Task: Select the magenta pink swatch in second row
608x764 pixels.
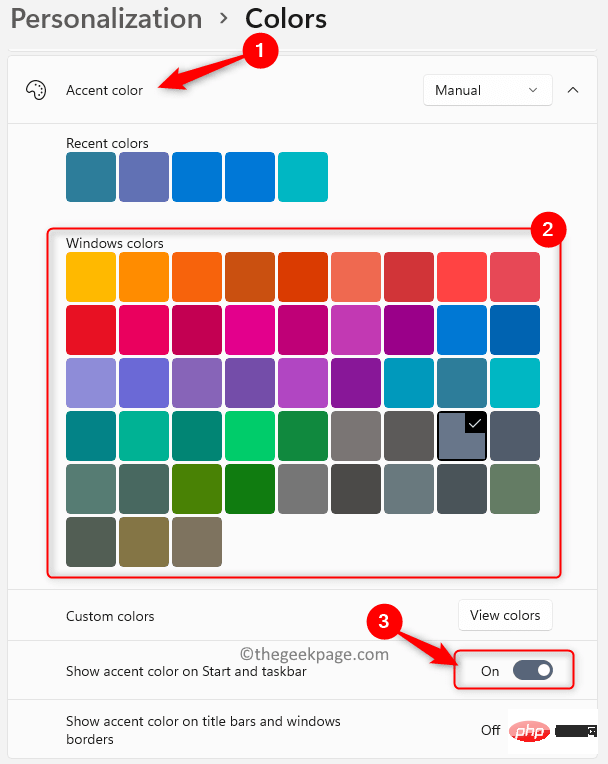Action: point(250,330)
